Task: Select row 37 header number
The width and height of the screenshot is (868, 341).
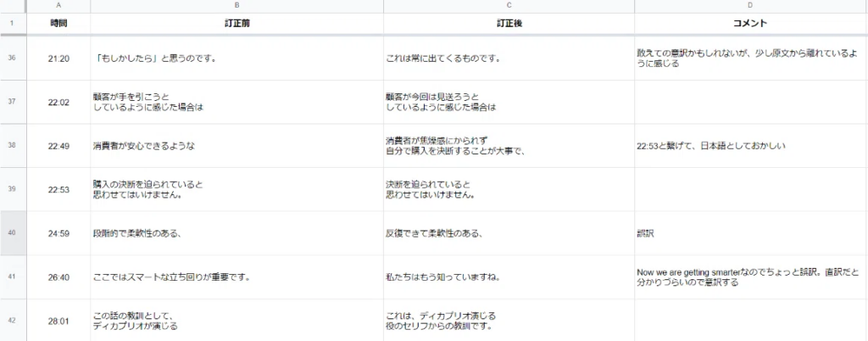Action: (13, 102)
